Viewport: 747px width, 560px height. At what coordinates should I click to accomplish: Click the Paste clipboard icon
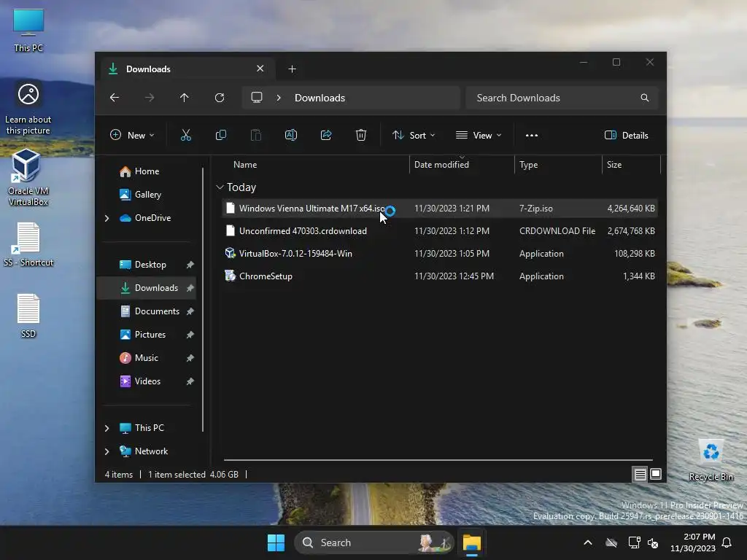(256, 135)
